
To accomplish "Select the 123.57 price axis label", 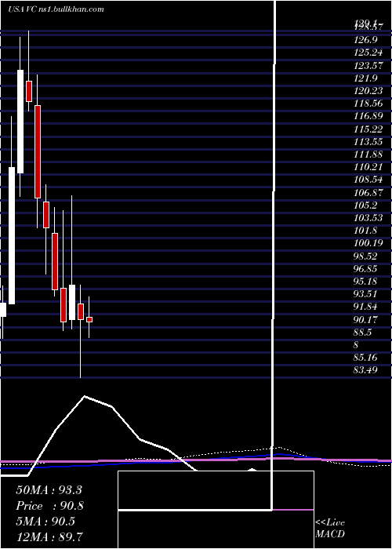I will pos(368,65).
